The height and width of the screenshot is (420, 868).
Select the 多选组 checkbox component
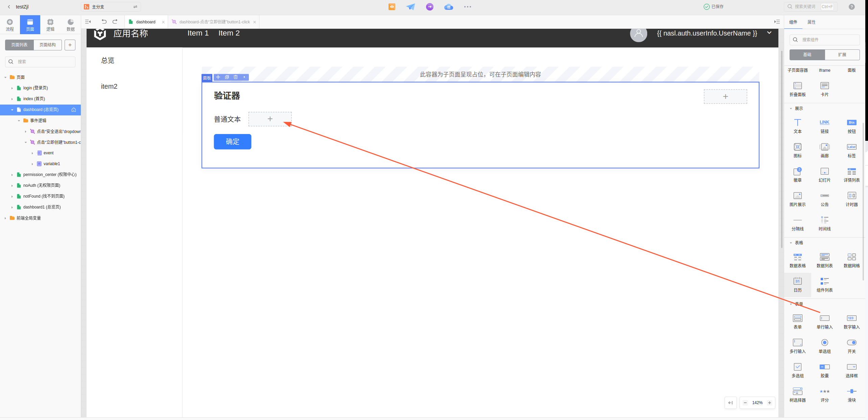(x=798, y=370)
